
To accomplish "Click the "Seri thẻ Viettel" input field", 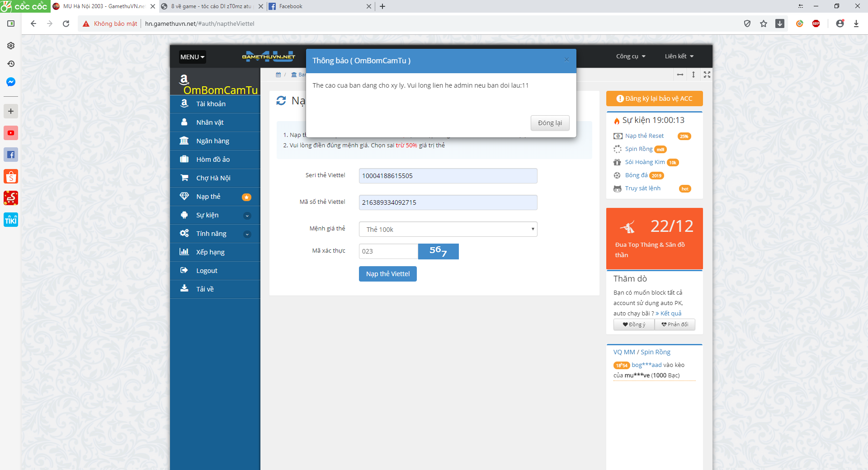I will pos(448,176).
